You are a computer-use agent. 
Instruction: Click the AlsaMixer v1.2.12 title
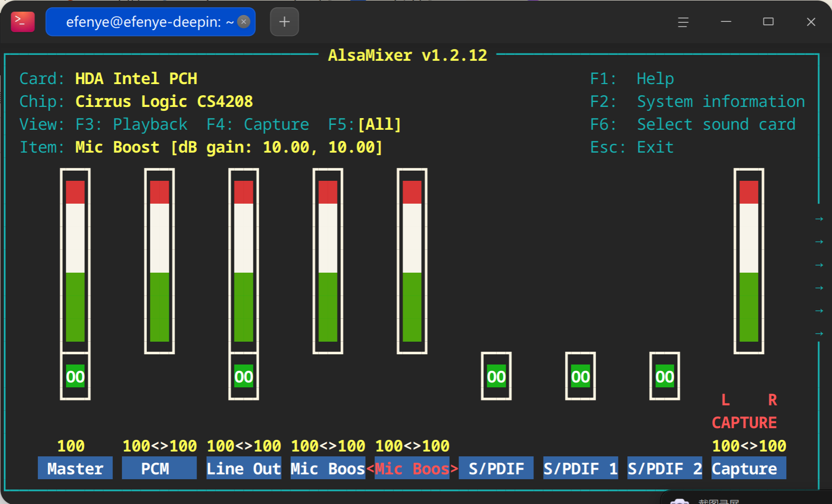[407, 55]
